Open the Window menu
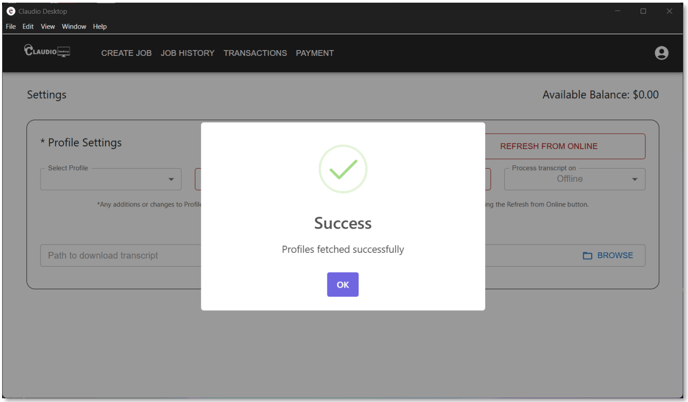This screenshot has height=402, width=688. tap(74, 27)
